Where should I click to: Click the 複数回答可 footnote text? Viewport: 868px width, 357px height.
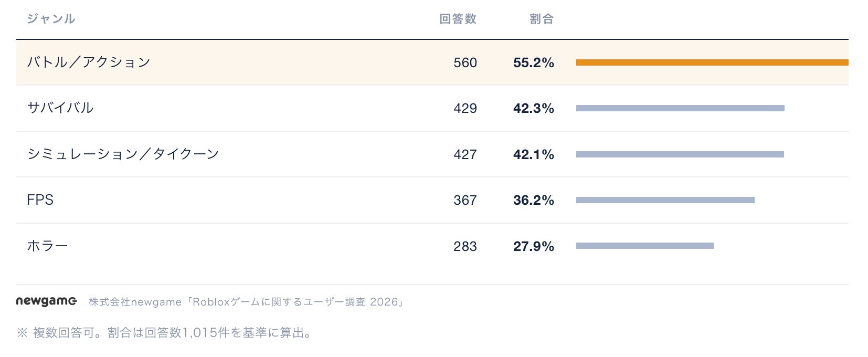pyautogui.click(x=64, y=333)
